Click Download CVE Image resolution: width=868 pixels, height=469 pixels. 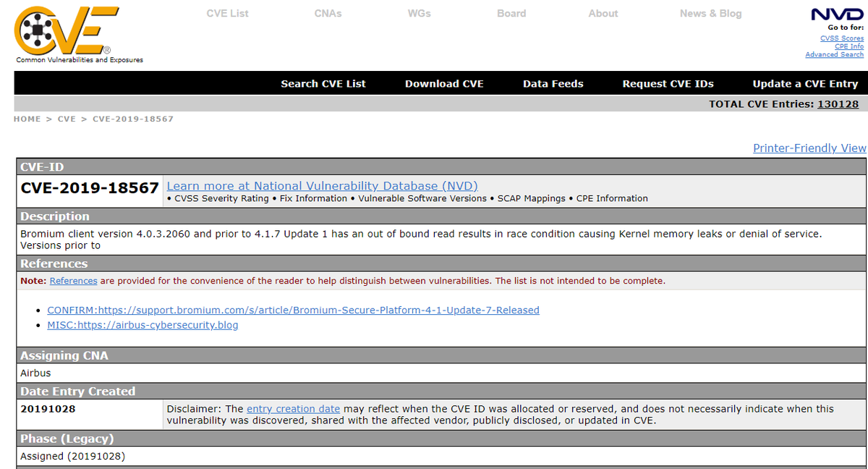click(444, 83)
